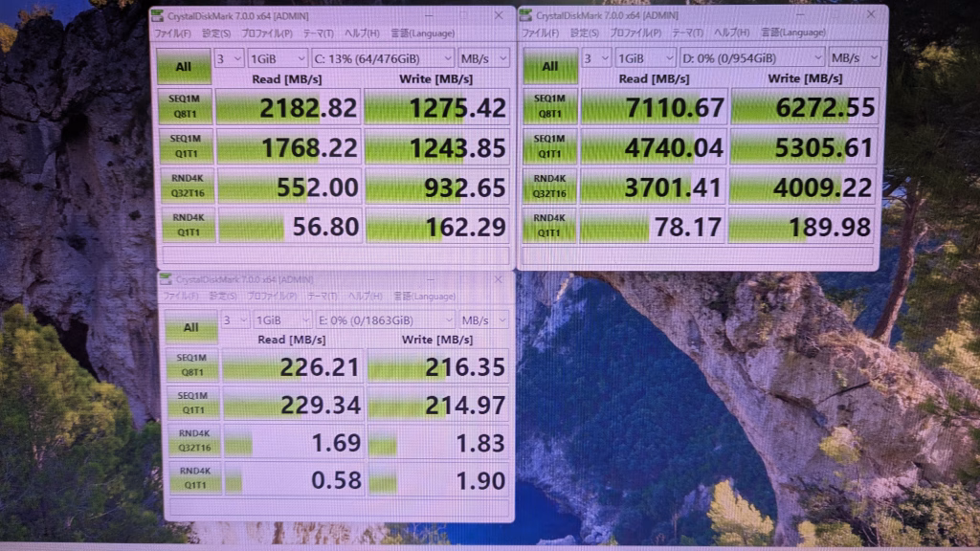Run RND4K Q32T16 test on the D: drive

tap(549, 187)
